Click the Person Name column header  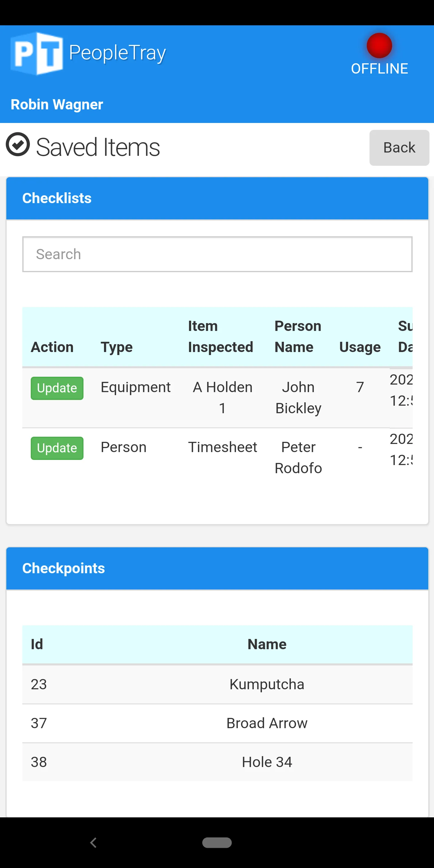coord(298,337)
